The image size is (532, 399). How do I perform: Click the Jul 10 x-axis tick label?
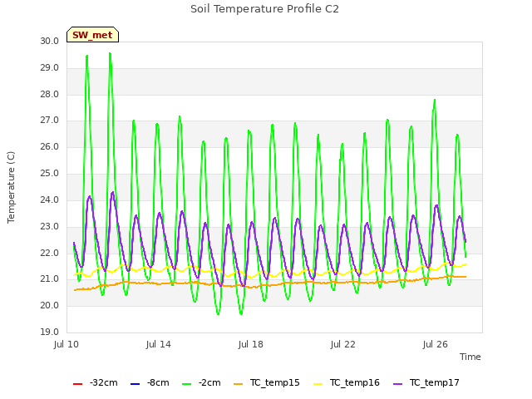click(66, 345)
